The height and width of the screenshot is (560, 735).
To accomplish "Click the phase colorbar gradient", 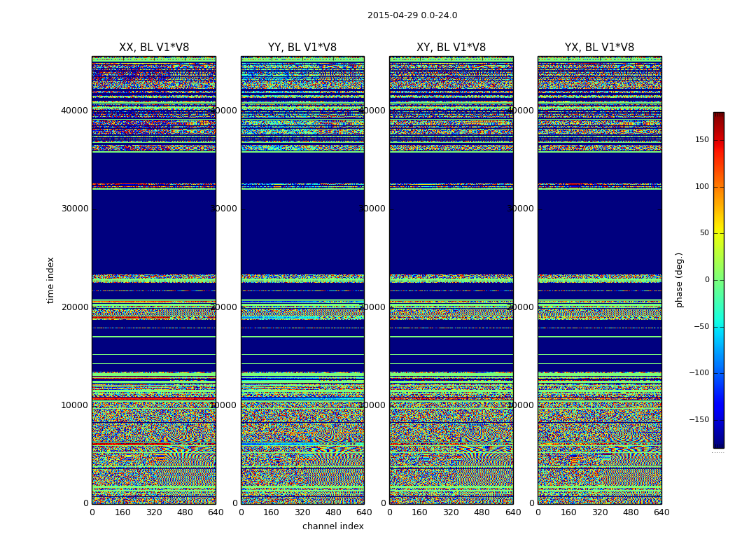I will click(718, 280).
